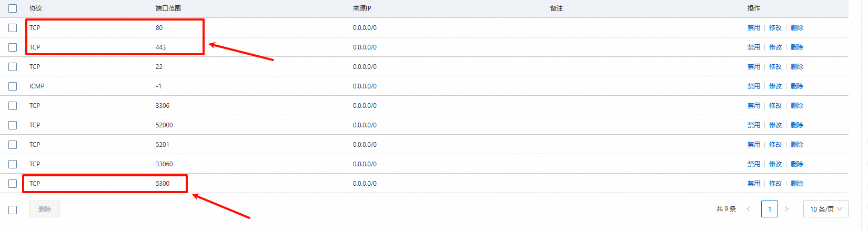Click 删除 for the port 22 rule
The width and height of the screenshot is (868, 230).
[796, 67]
